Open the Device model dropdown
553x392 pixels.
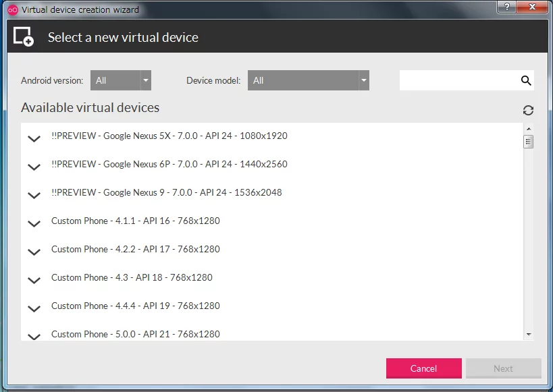coord(308,80)
